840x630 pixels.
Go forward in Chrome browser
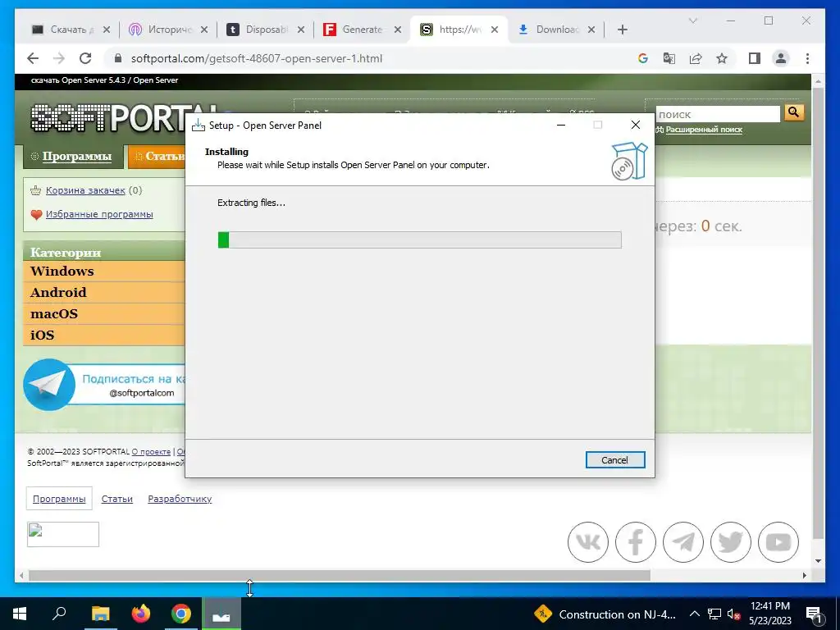[x=59, y=58]
